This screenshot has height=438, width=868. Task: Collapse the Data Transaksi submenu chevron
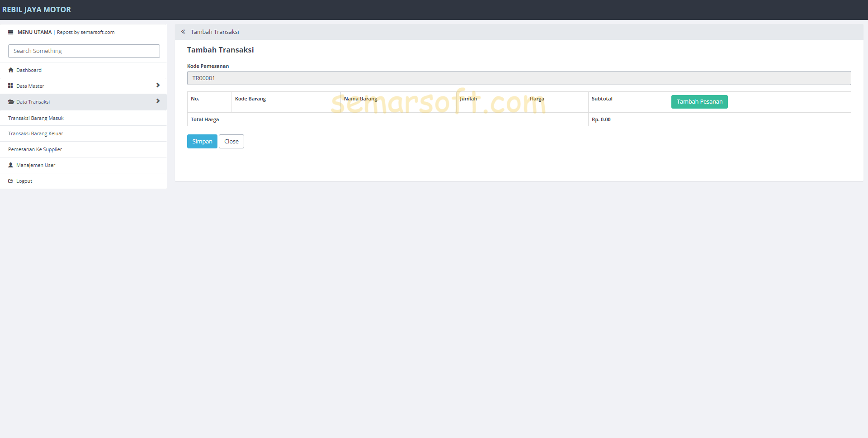[158, 101]
